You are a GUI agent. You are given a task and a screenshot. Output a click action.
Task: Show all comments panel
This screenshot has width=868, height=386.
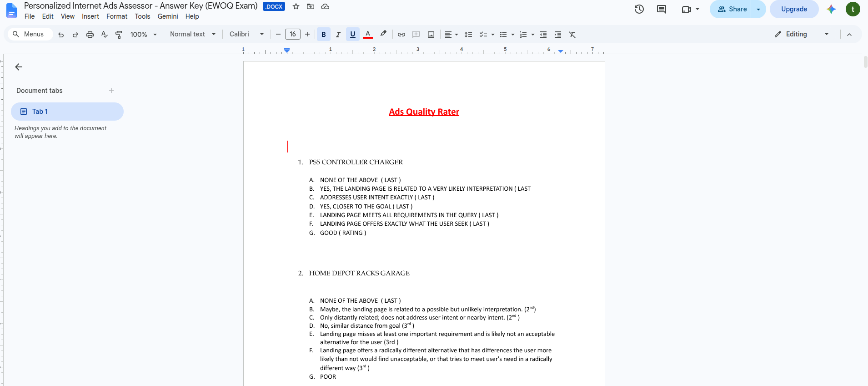[x=662, y=9]
